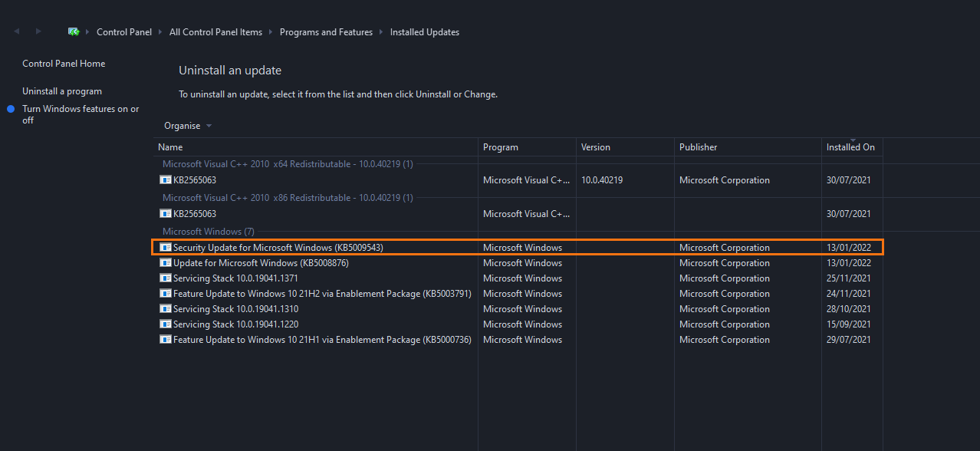Click version cell 10.0.40219
The height and width of the screenshot is (451, 980).
pos(602,180)
